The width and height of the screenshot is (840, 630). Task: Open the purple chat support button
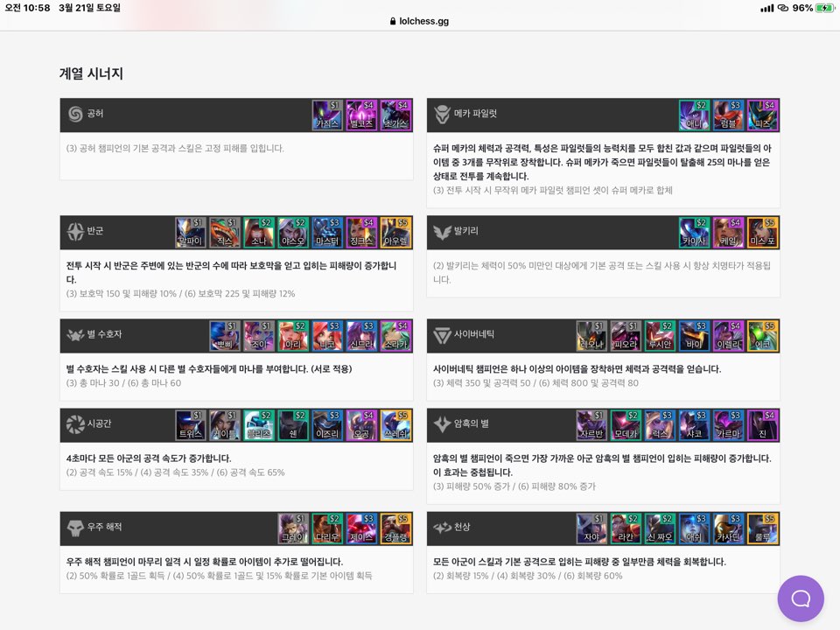[x=801, y=598]
